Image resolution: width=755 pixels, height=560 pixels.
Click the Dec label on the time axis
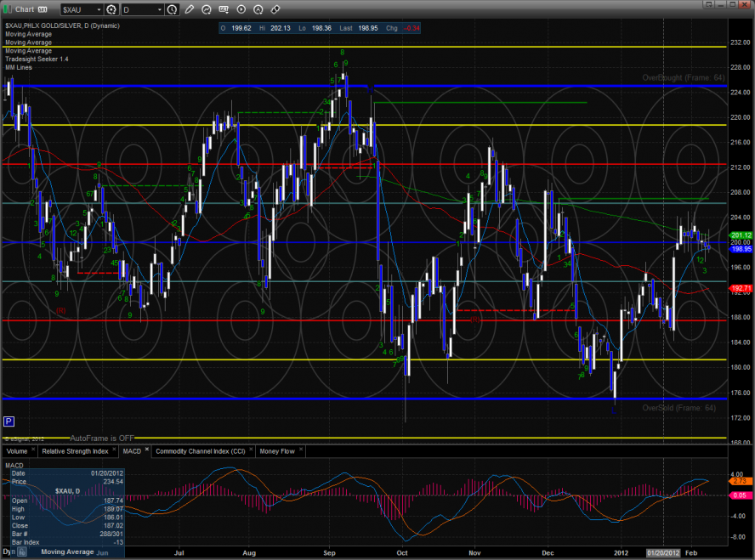coord(548,553)
